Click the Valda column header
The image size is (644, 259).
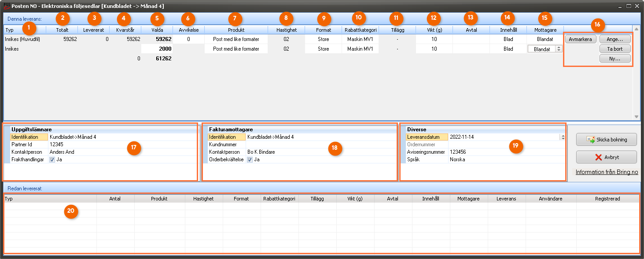point(157,30)
